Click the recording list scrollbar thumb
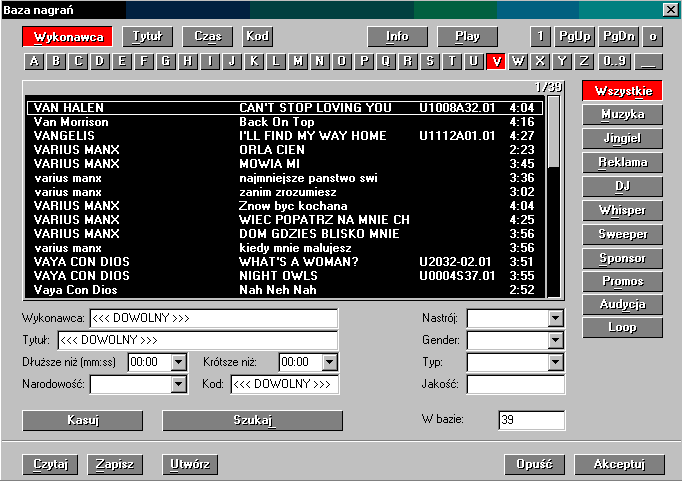The image size is (682, 481). click(x=553, y=132)
